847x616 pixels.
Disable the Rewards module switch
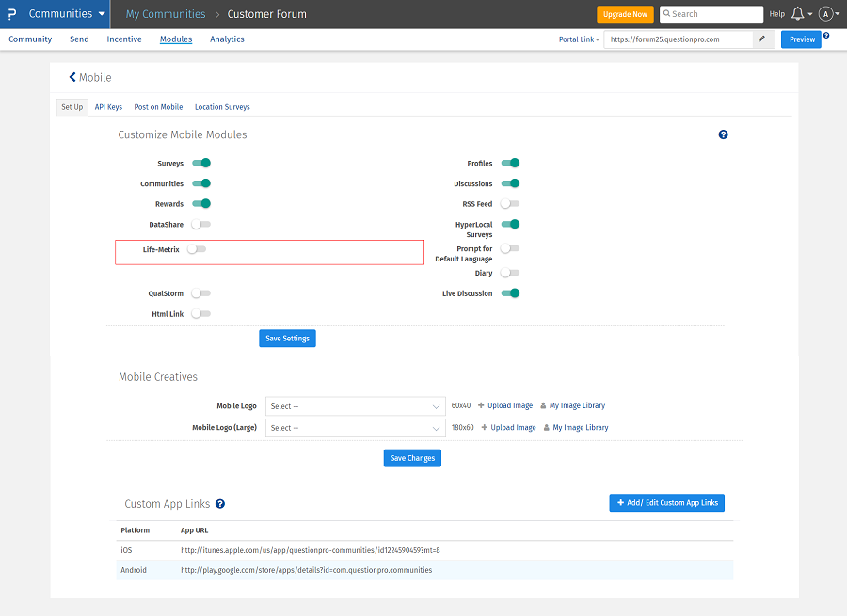pos(201,203)
